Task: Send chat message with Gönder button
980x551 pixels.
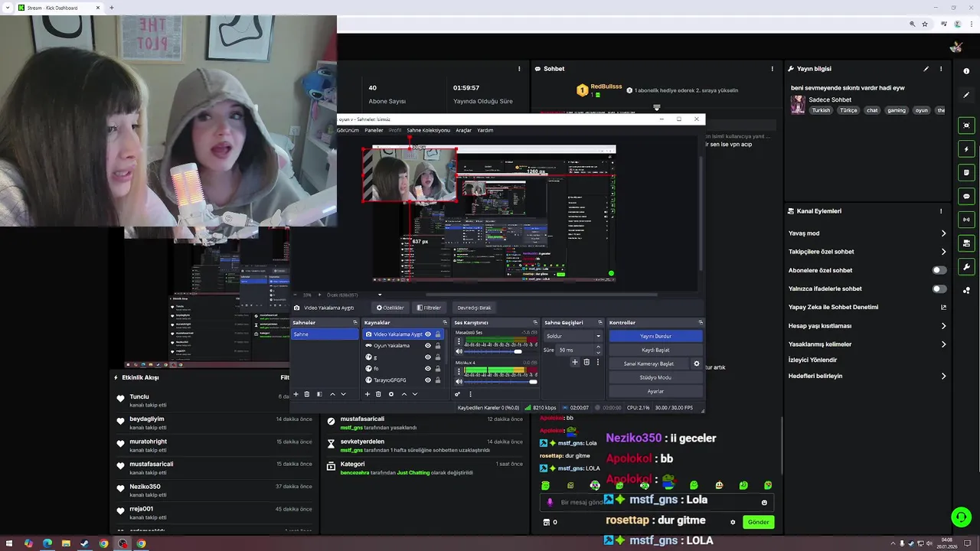Action: 758,522
